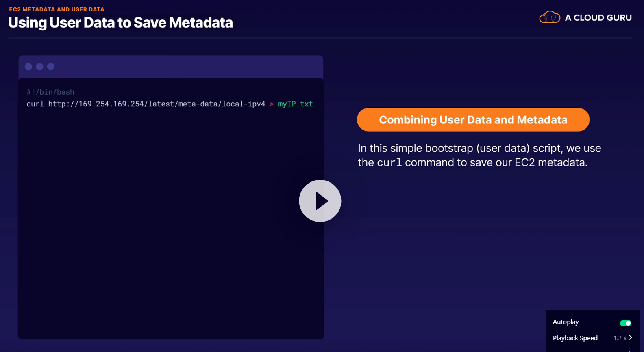
Task: Click the Combining User Data and Metadata button
Action: pyautogui.click(x=473, y=120)
